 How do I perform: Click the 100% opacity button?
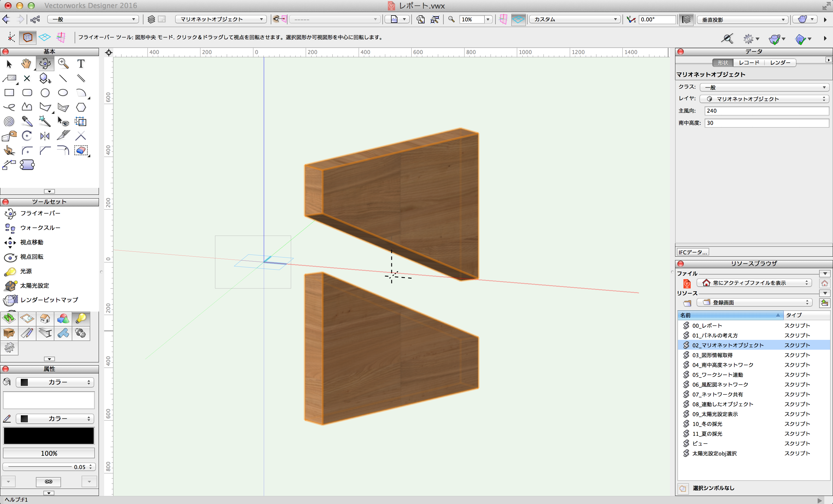coord(49,453)
